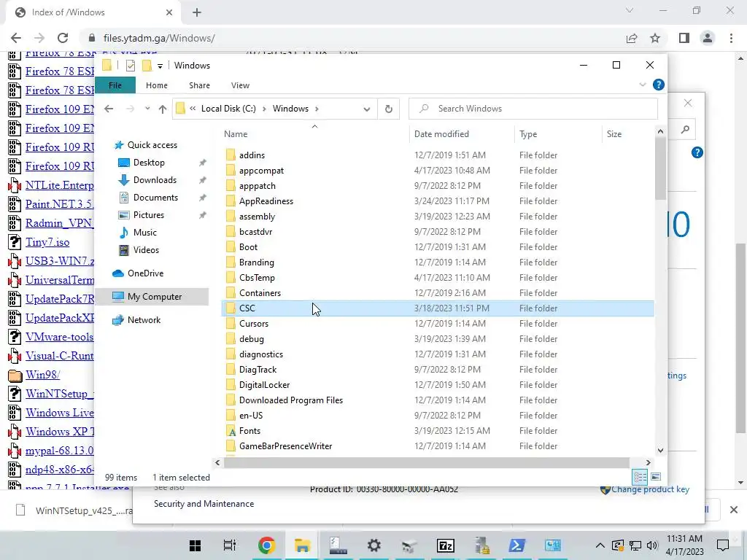Select the Fonts folder
Image resolution: width=747 pixels, height=560 pixels.
249,431
